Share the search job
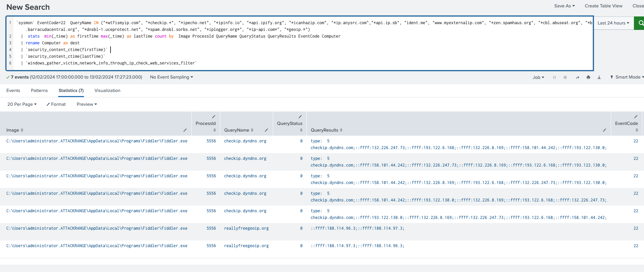Viewport: 644px width, 272px height. pyautogui.click(x=577, y=77)
